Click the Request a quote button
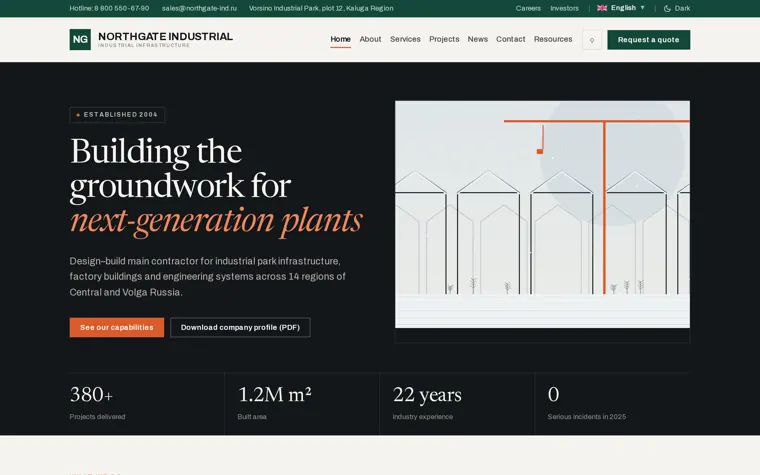 649,40
